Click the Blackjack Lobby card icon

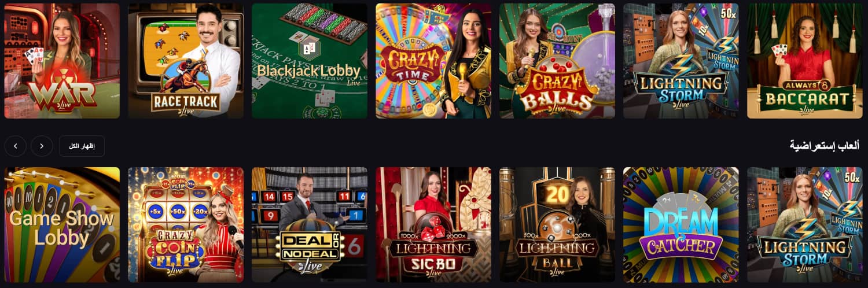pyautogui.click(x=309, y=49)
